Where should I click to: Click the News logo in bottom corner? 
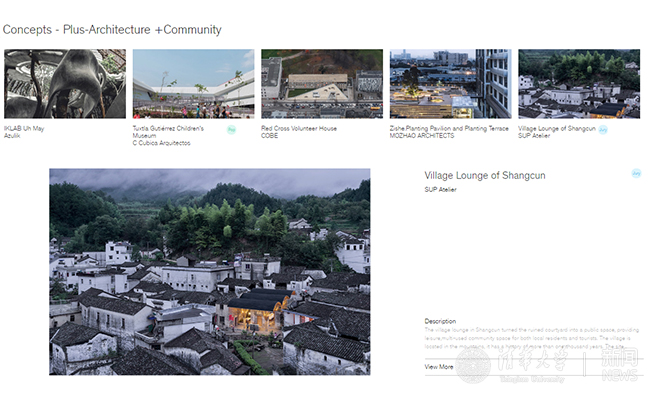(620, 366)
